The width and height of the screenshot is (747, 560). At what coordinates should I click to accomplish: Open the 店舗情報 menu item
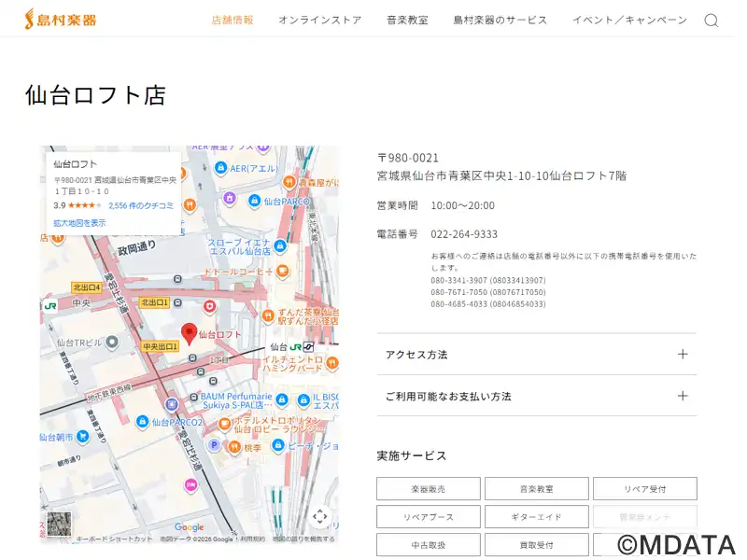(233, 20)
